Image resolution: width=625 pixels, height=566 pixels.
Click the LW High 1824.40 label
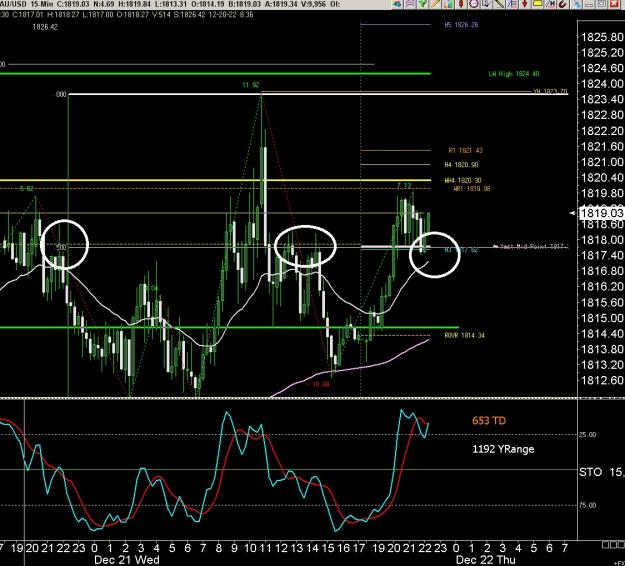(514, 74)
